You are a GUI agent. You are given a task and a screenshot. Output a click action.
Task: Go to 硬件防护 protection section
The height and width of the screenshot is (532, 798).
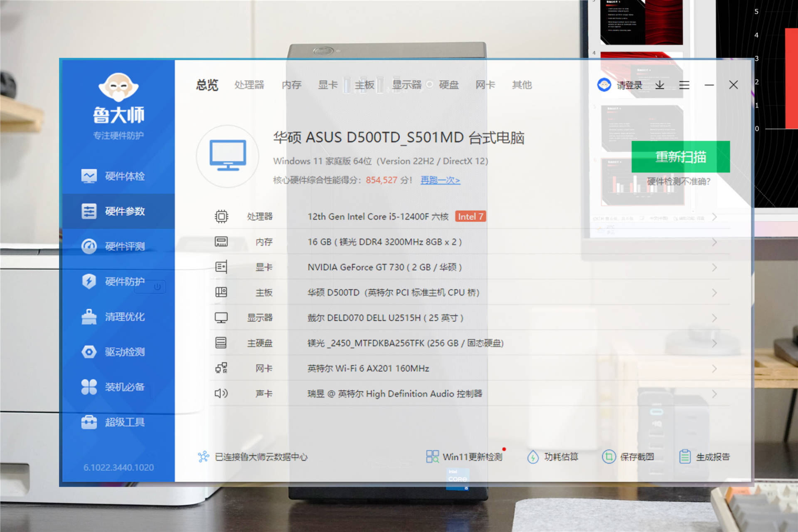(118, 281)
